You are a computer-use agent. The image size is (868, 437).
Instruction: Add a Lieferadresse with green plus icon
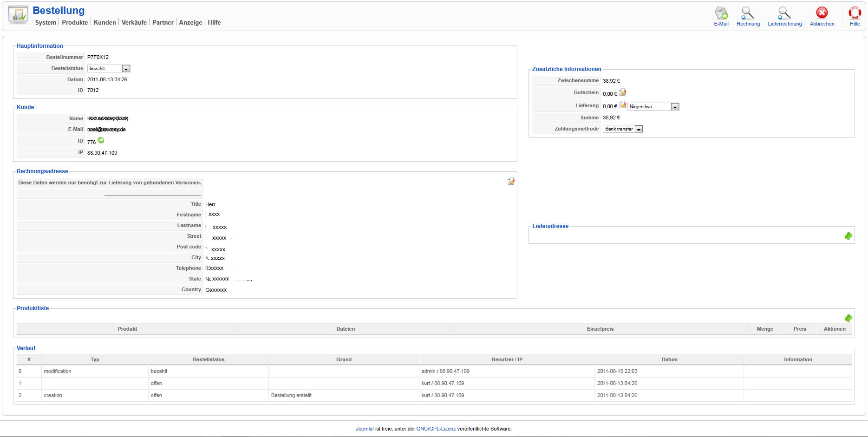coord(848,236)
